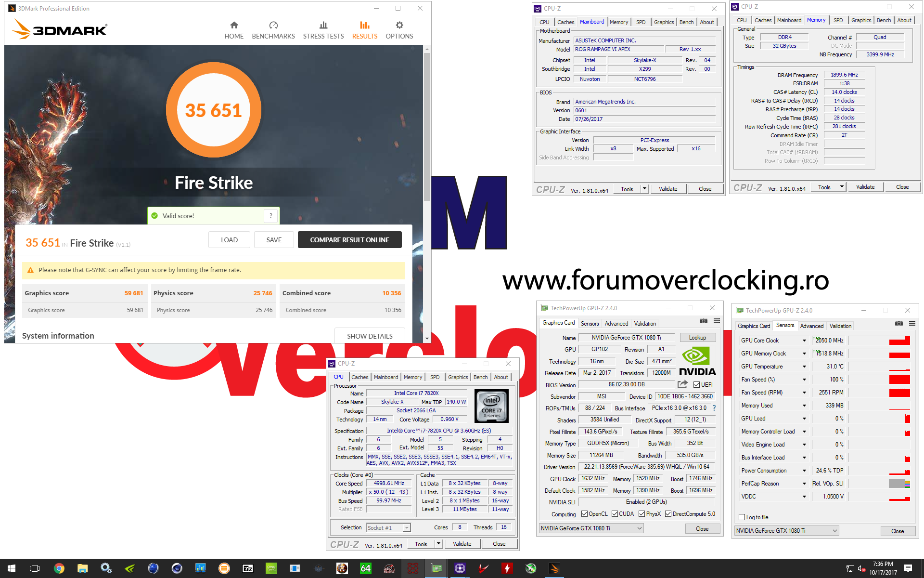Click the Intel Core i7 logo in CPU-Z
This screenshot has height=578, width=924.
(x=491, y=406)
